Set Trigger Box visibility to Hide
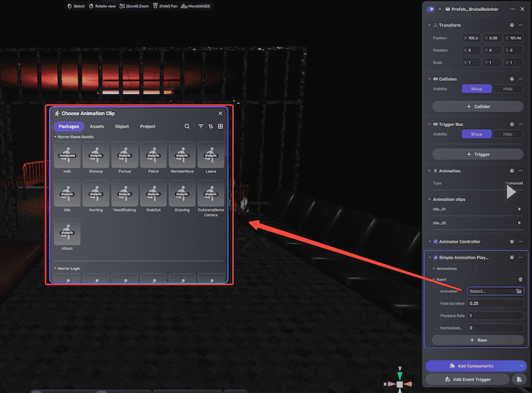This screenshot has height=393, width=532. point(508,134)
